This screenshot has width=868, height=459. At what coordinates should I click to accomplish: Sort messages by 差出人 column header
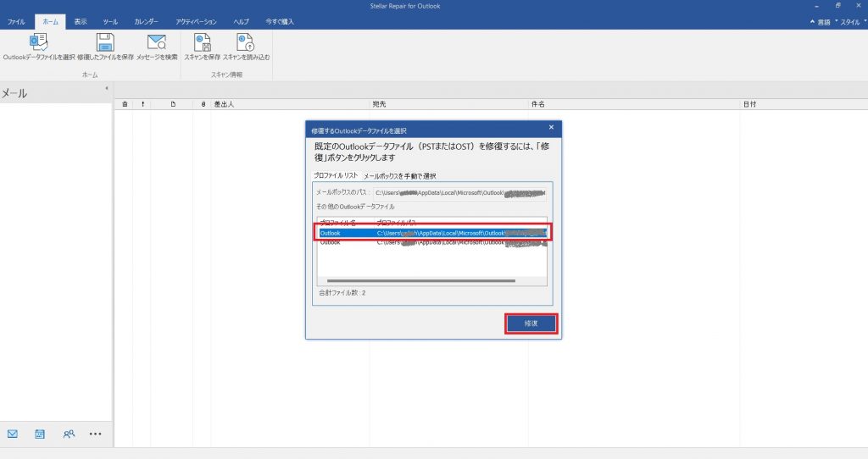[x=224, y=104]
